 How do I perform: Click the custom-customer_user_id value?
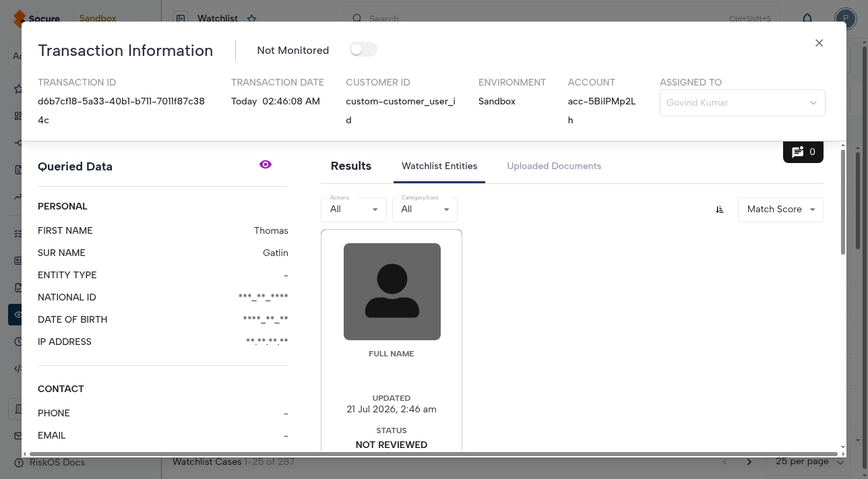click(401, 110)
